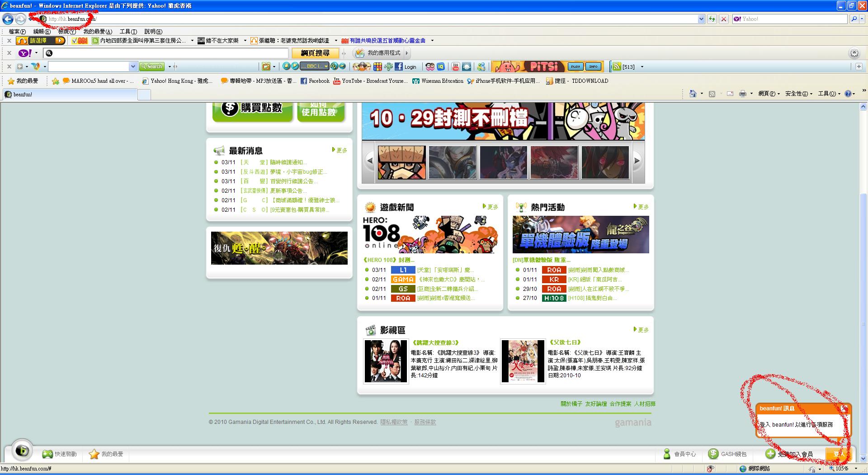Expand the search provider dropdown arrow

coord(862,19)
